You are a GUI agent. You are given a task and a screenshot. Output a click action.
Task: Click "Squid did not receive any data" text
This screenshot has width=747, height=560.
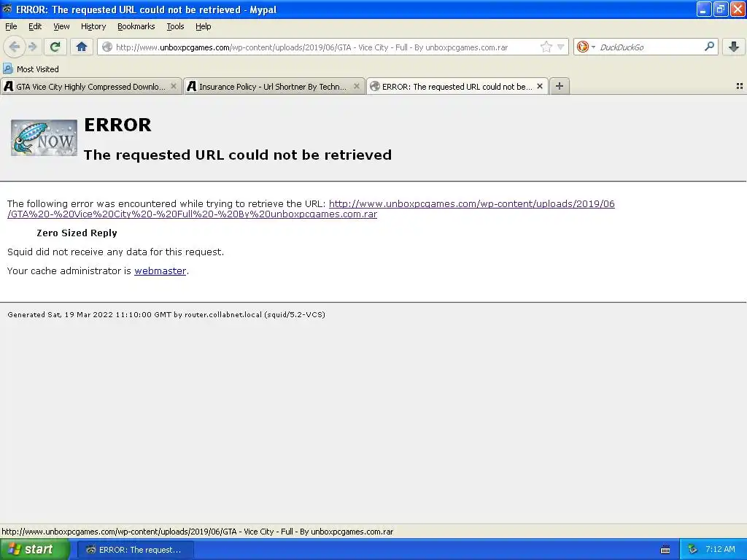[115, 252]
